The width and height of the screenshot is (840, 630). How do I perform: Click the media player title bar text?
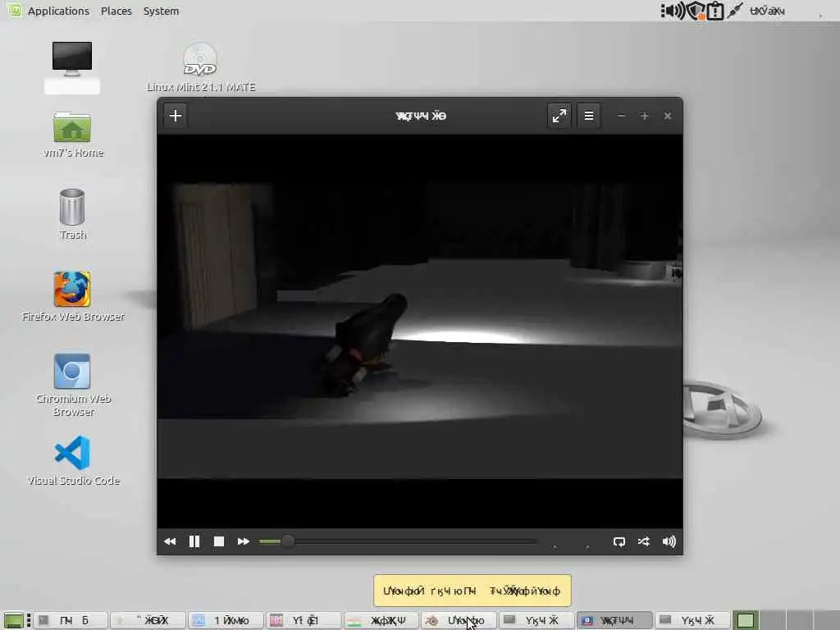point(421,116)
